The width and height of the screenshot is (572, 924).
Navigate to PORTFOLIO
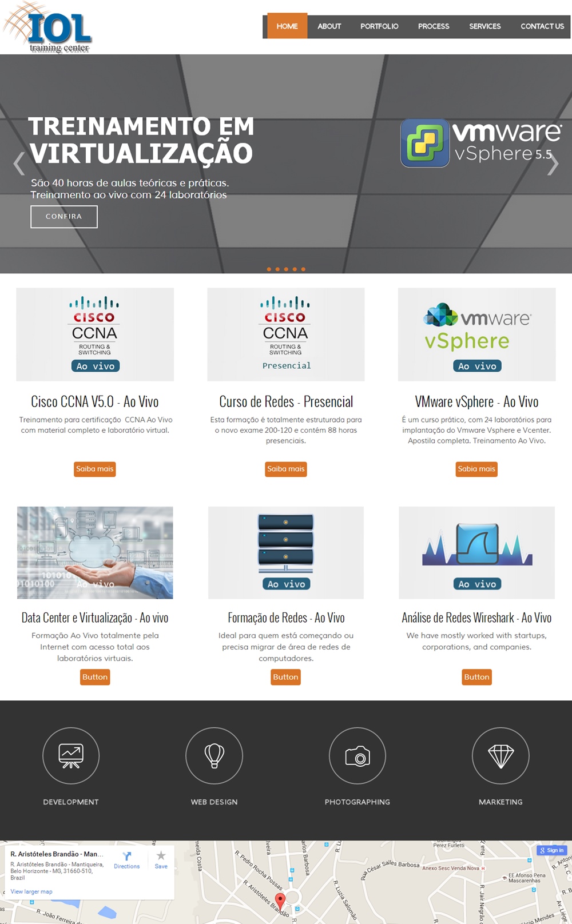379,26
